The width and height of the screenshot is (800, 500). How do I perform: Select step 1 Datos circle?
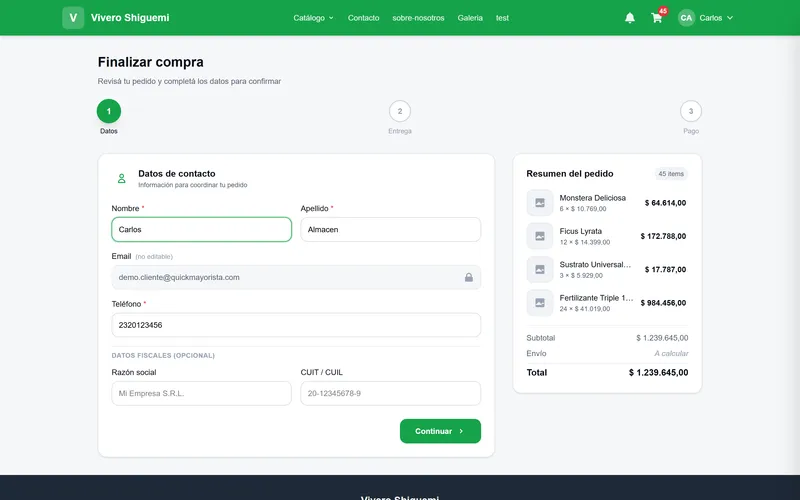109,111
